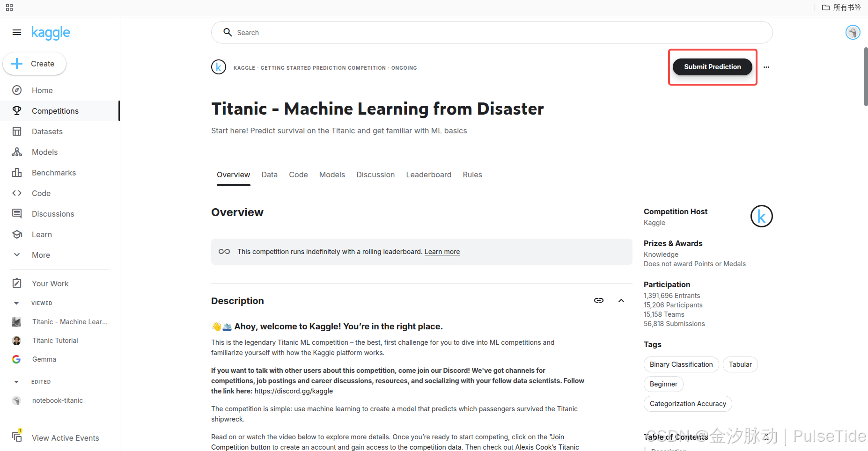Collapse the Description section
Viewport: 868px width, 451px height.
pyautogui.click(x=621, y=300)
